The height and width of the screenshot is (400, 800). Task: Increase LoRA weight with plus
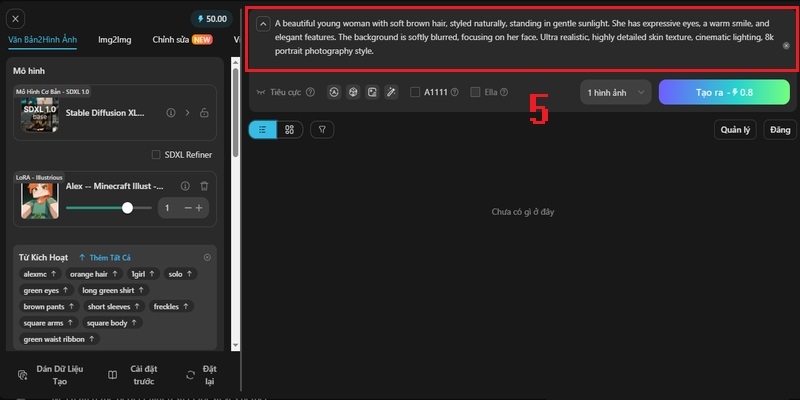point(199,208)
